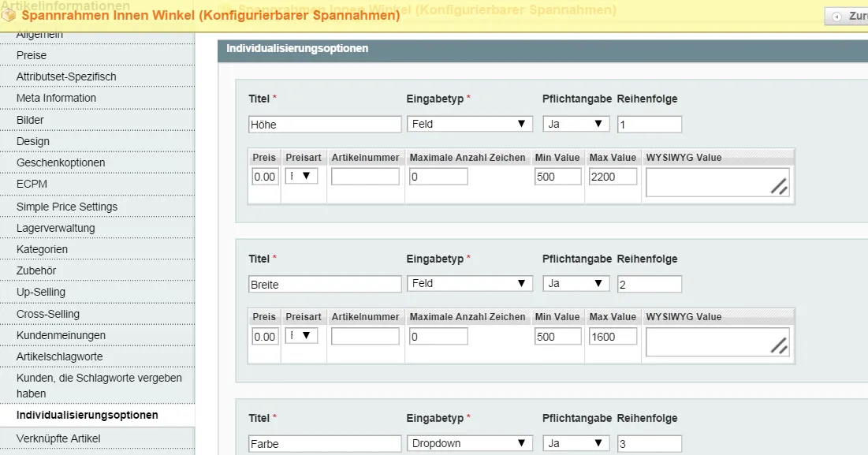Screen dimensions: 868x455
Task: Open Pflichtangabe dropdown for Breite option
Action: 576,283
